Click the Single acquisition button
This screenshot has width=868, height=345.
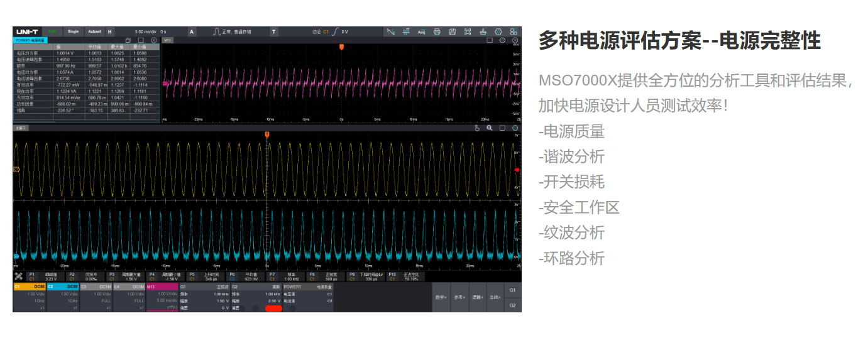(x=73, y=31)
